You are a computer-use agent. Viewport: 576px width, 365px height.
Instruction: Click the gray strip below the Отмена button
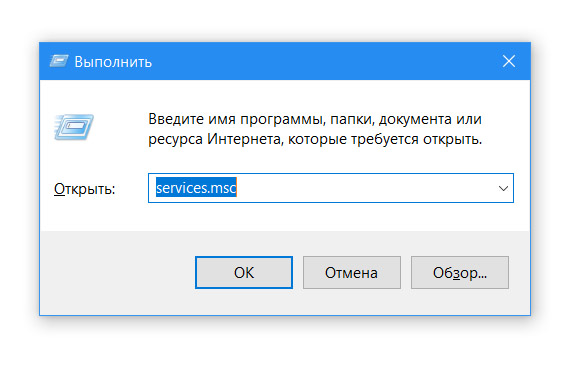coord(352,301)
